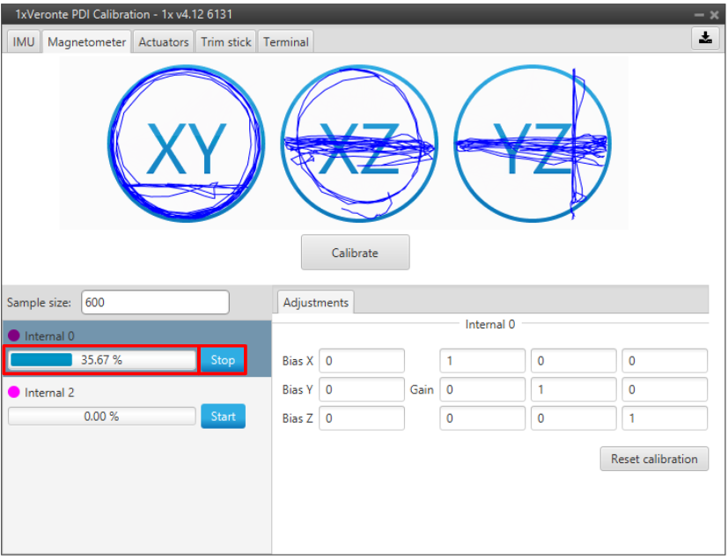Screen dimensions: 728x560
Task: Click the Bias Z input field
Action: point(362,418)
